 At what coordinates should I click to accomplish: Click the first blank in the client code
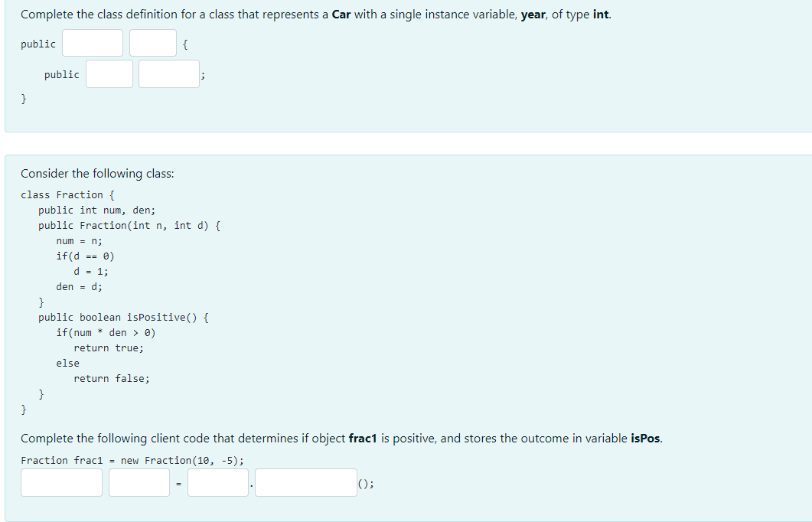pyautogui.click(x=61, y=482)
